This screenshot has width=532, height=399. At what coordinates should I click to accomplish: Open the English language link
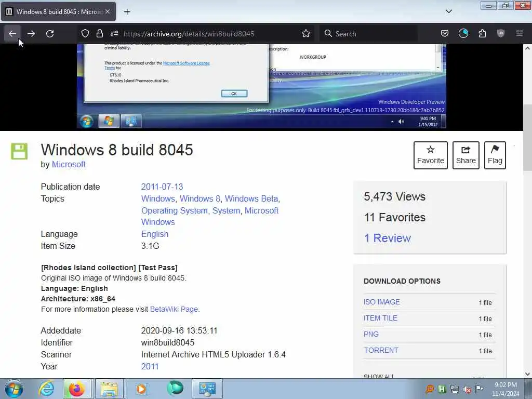155,234
